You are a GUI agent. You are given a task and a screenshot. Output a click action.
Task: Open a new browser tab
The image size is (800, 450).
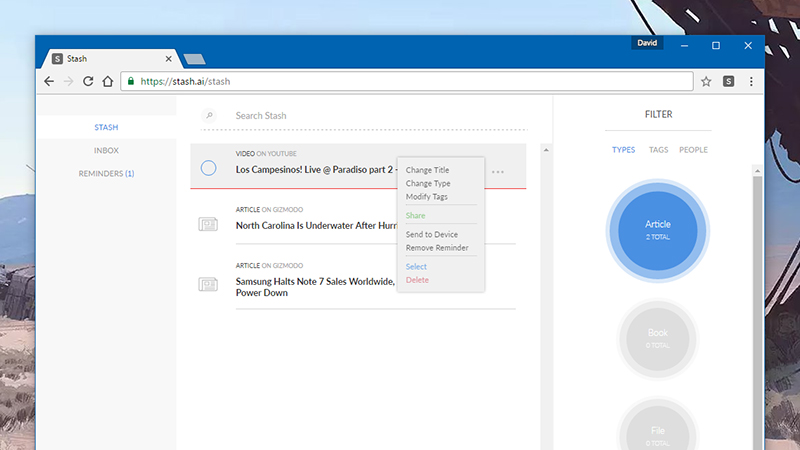click(x=194, y=59)
